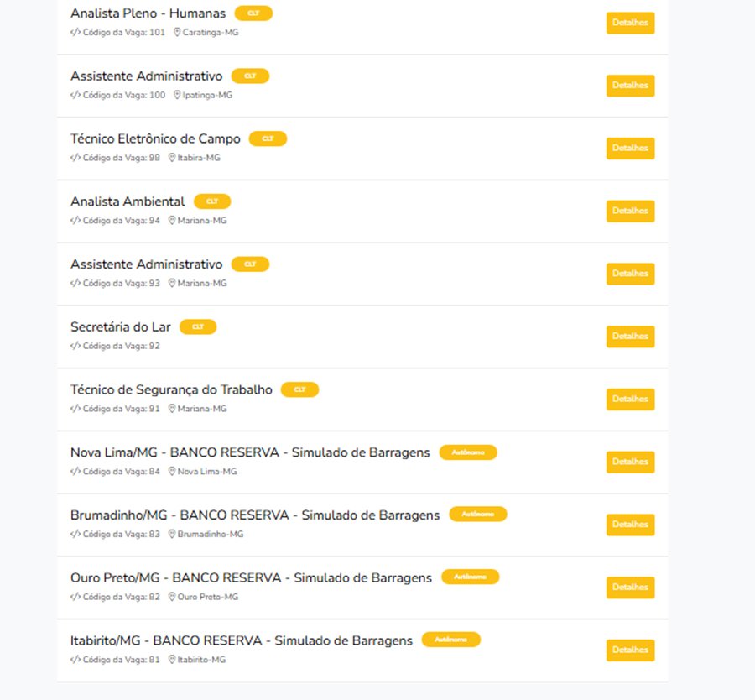Click the code icon for Vaga 100
The width and height of the screenshot is (755, 700).
[75, 95]
